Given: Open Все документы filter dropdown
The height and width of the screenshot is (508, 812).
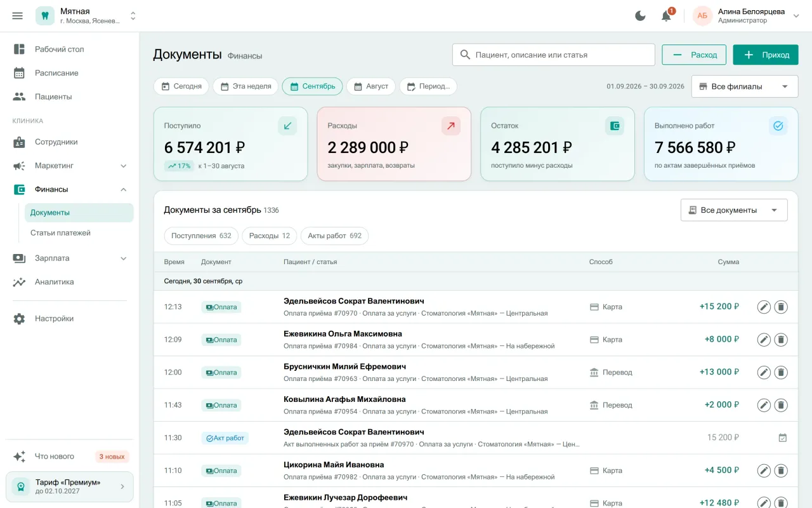Looking at the screenshot, I should point(734,210).
